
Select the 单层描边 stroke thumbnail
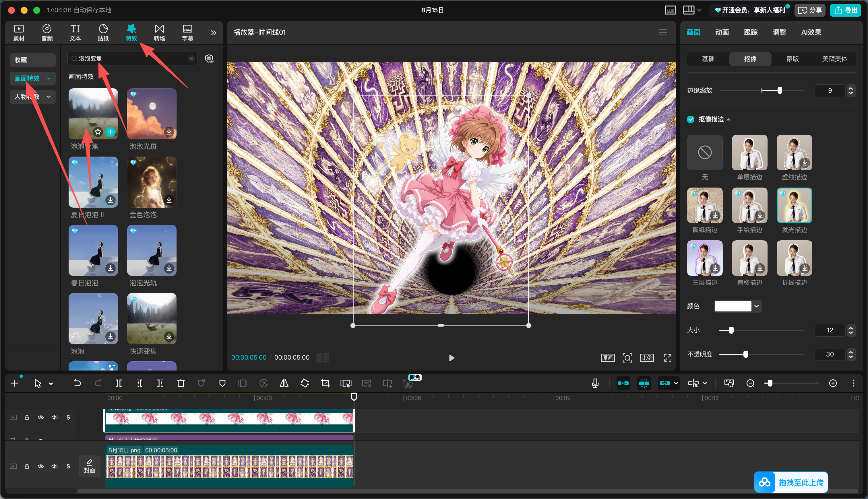(x=749, y=153)
